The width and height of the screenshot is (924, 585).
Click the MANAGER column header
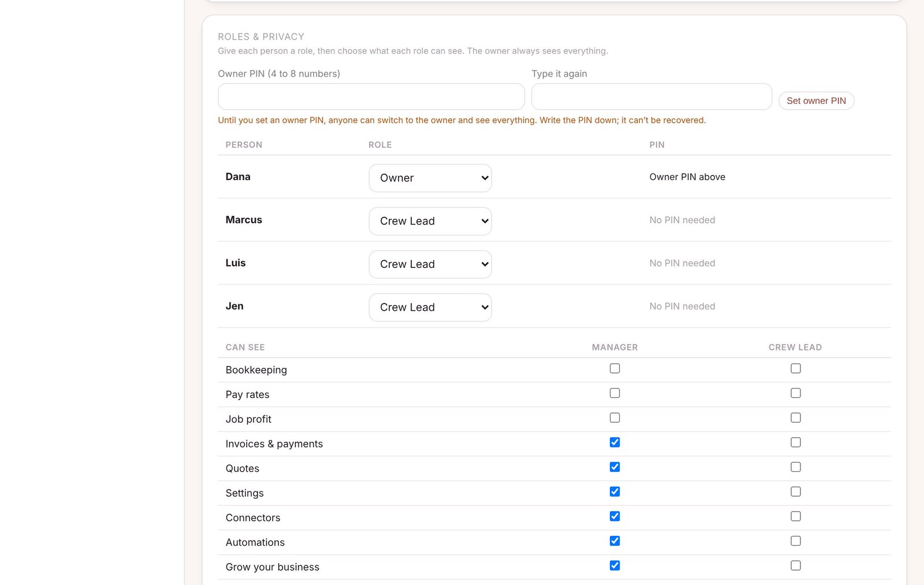[x=614, y=347]
